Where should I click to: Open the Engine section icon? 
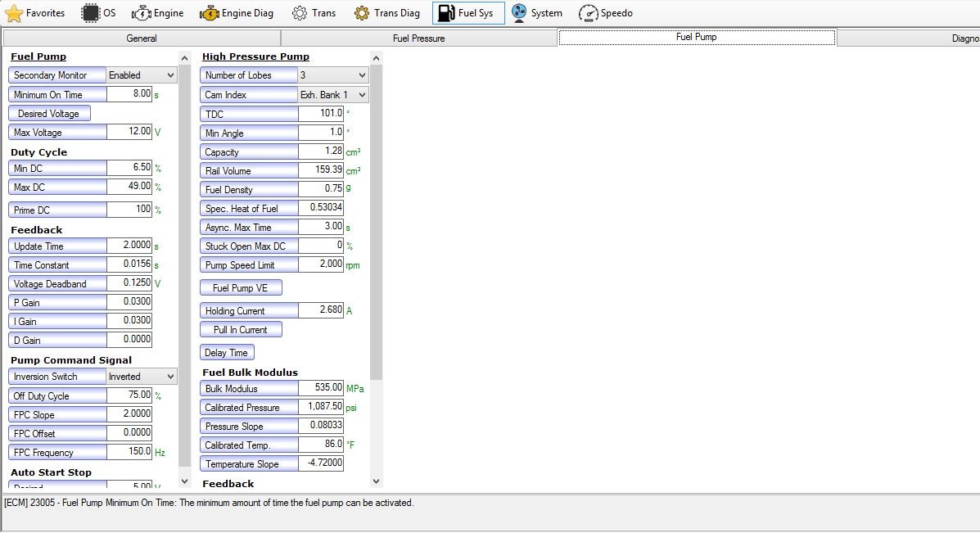coord(142,12)
